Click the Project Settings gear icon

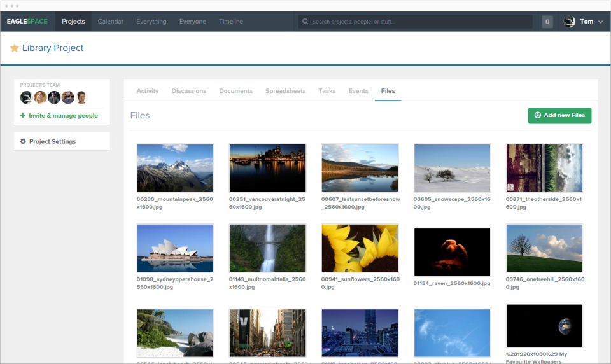click(x=23, y=141)
